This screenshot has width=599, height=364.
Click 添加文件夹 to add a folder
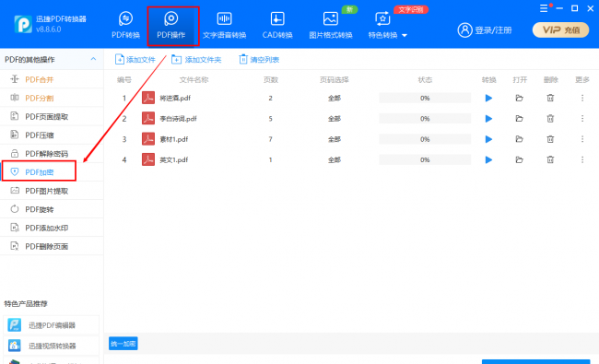[x=196, y=60]
